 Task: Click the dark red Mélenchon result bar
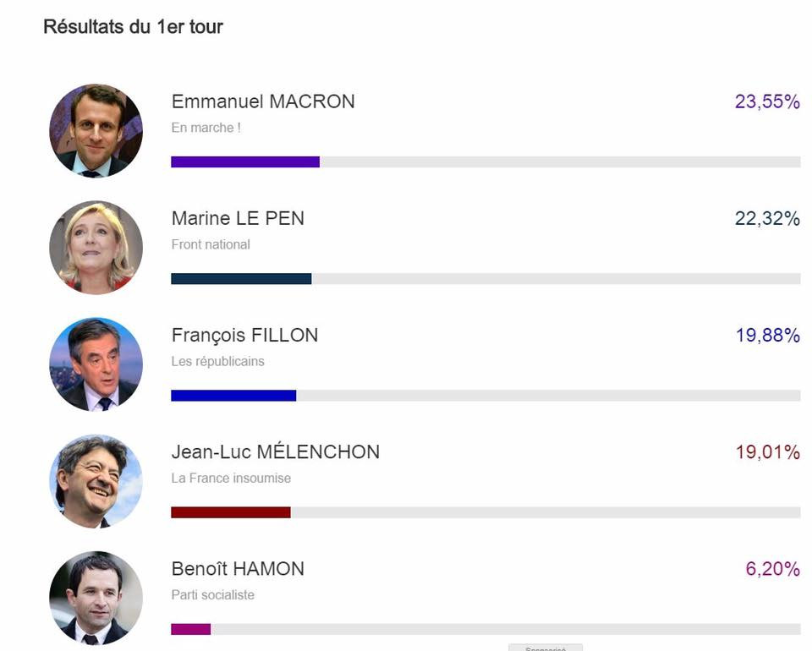pos(231,512)
